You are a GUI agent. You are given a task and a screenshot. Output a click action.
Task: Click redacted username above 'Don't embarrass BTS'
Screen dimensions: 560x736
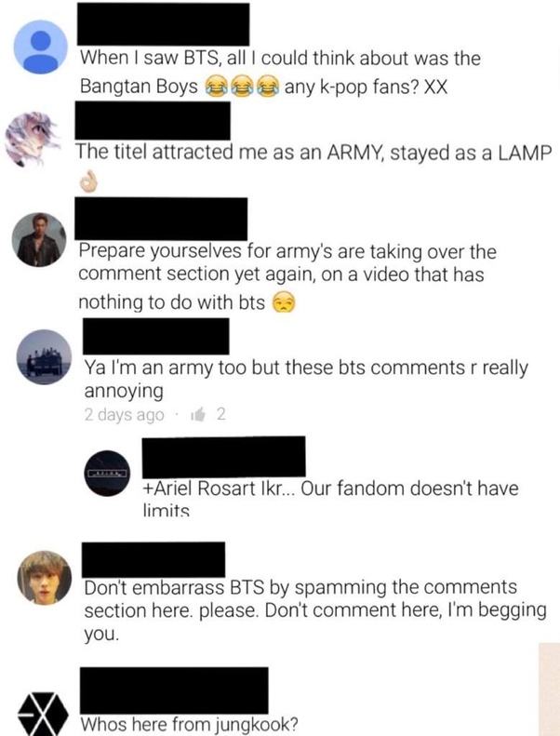[153, 559]
